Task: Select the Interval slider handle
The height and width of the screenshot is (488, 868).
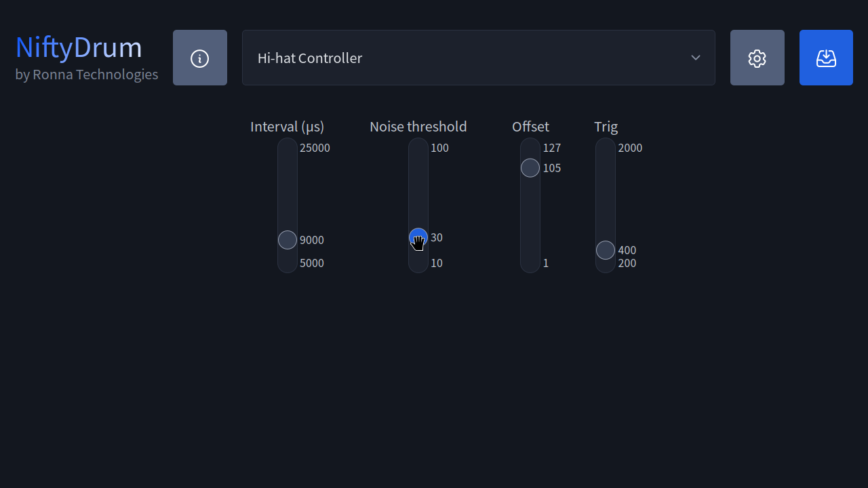Action: (287, 239)
